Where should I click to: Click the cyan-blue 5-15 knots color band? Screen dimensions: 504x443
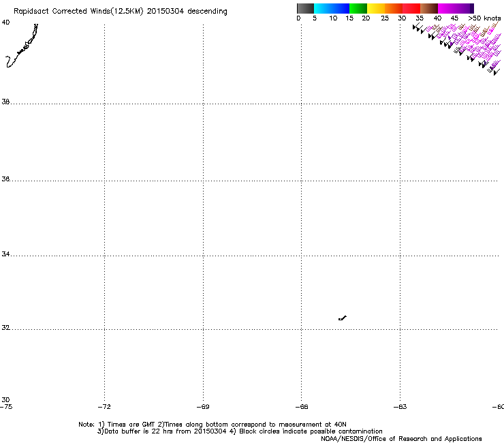click(332, 8)
